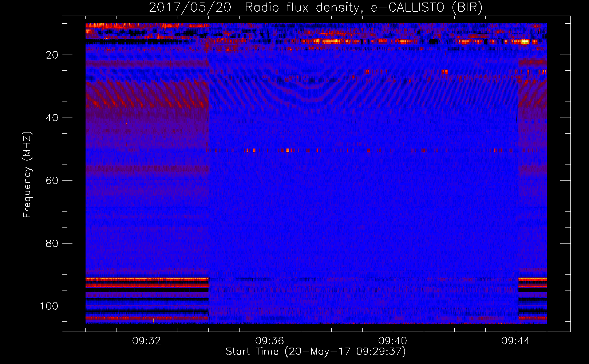Click the "Start Time (20-May-17 09:29:37)" label
Screen dimensions: 589x364
[316, 352]
